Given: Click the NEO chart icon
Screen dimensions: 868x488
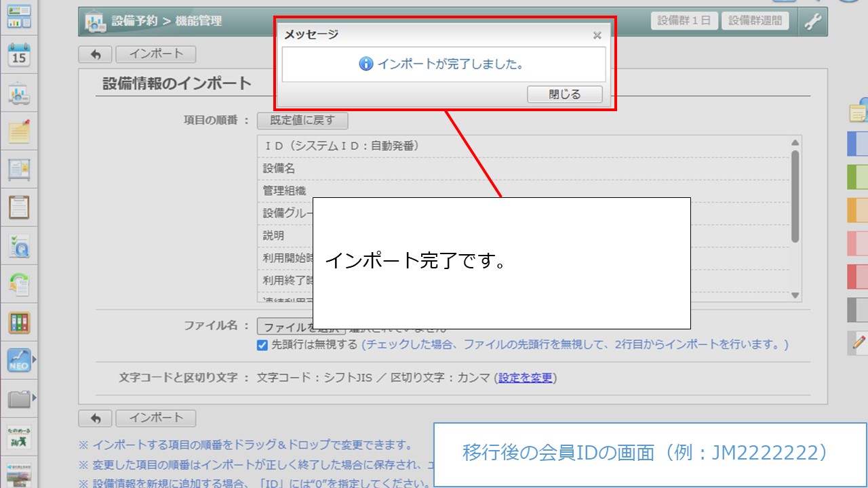Looking at the screenshot, I should point(18,360).
